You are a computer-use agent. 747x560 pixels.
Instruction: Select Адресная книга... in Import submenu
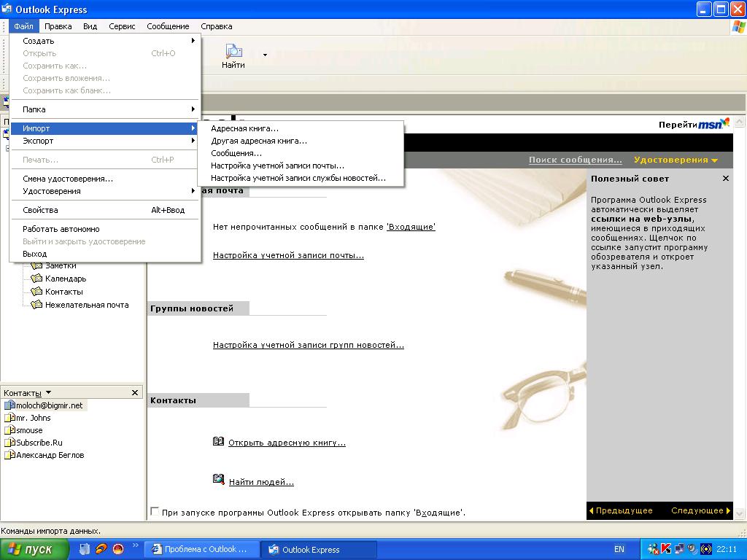coord(244,128)
